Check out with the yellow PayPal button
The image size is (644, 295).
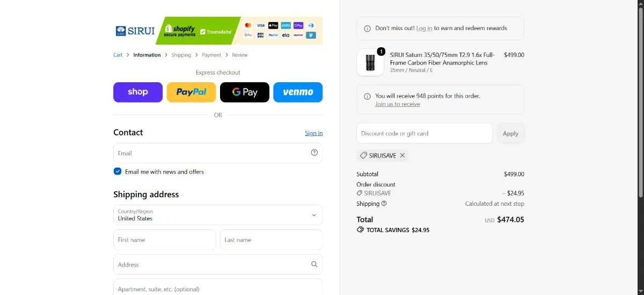191,92
